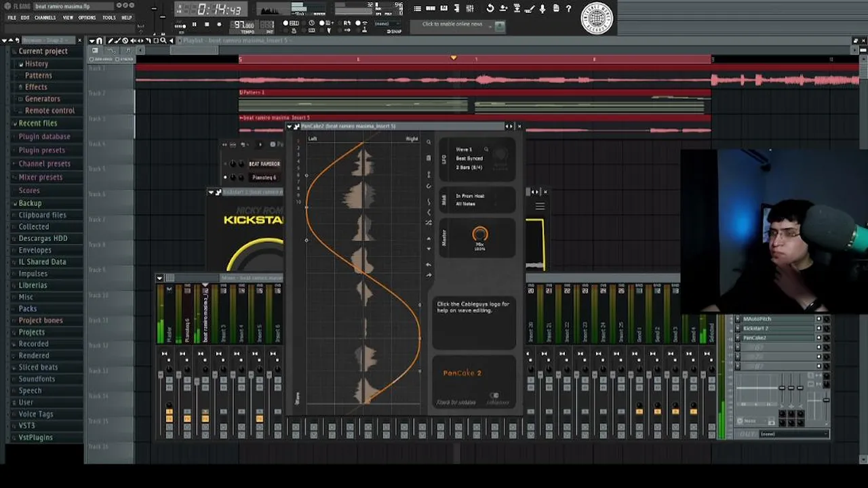868x488 pixels.
Task: Open the All Notes MIDI dropdown
Action: (465, 204)
